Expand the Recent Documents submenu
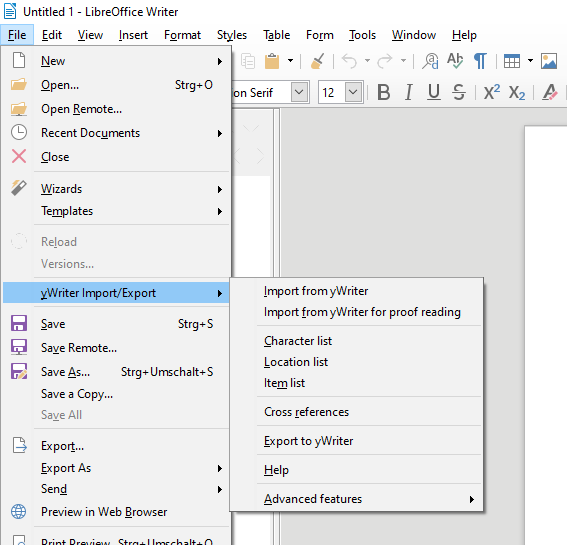The height and width of the screenshot is (545, 567). click(219, 133)
